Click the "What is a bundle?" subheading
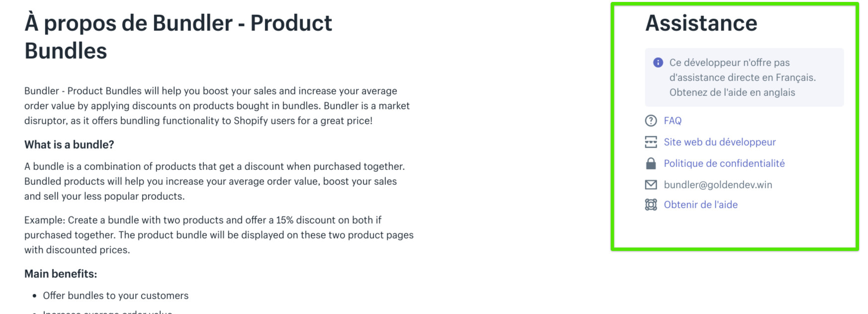The width and height of the screenshot is (868, 314). pyautogui.click(x=69, y=145)
